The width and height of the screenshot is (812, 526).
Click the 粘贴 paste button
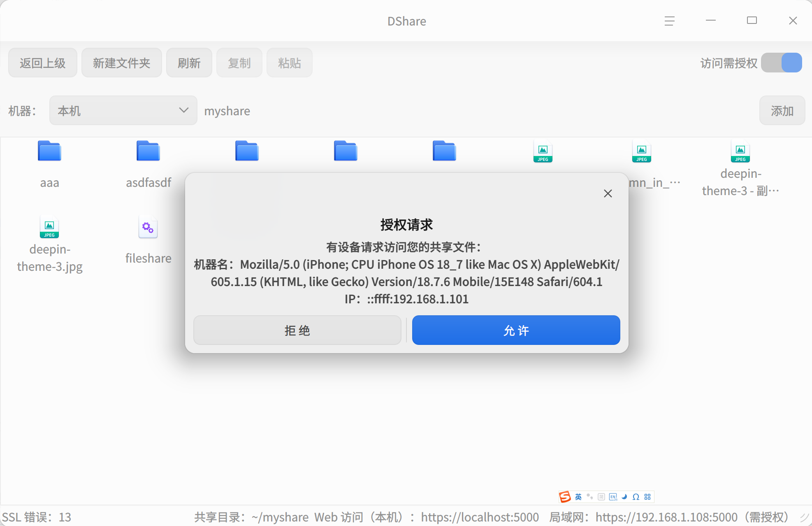coord(289,63)
